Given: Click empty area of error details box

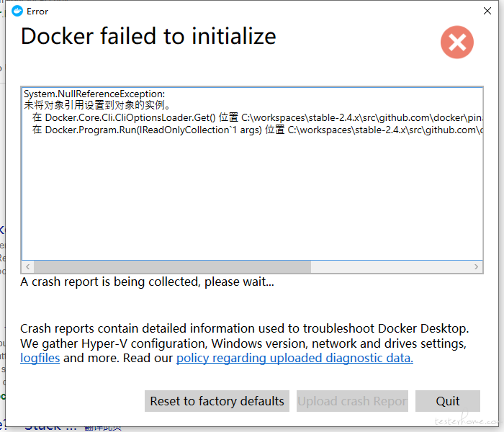Looking at the screenshot, I should [252, 199].
